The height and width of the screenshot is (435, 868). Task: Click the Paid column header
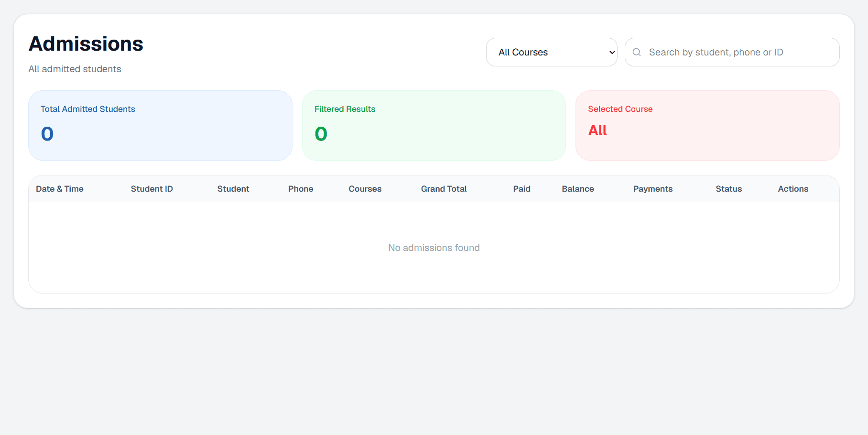click(x=522, y=189)
